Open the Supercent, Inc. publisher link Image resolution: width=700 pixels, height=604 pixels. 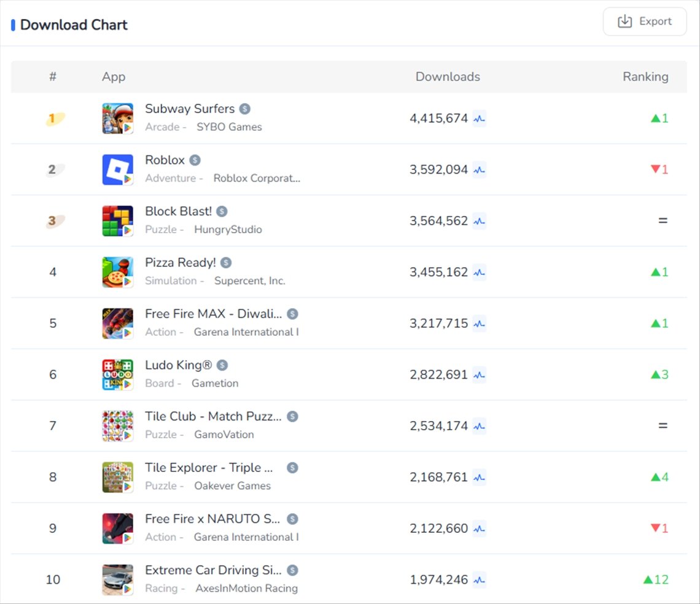249,281
